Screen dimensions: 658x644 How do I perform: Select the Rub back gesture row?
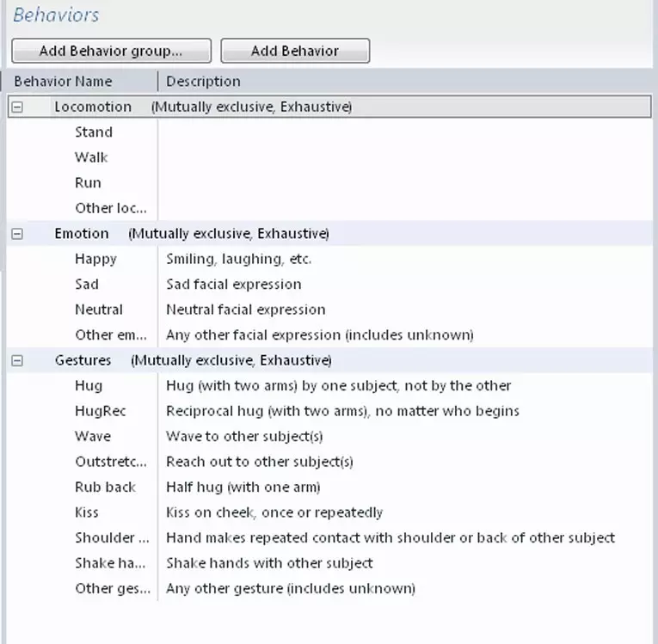click(329, 488)
